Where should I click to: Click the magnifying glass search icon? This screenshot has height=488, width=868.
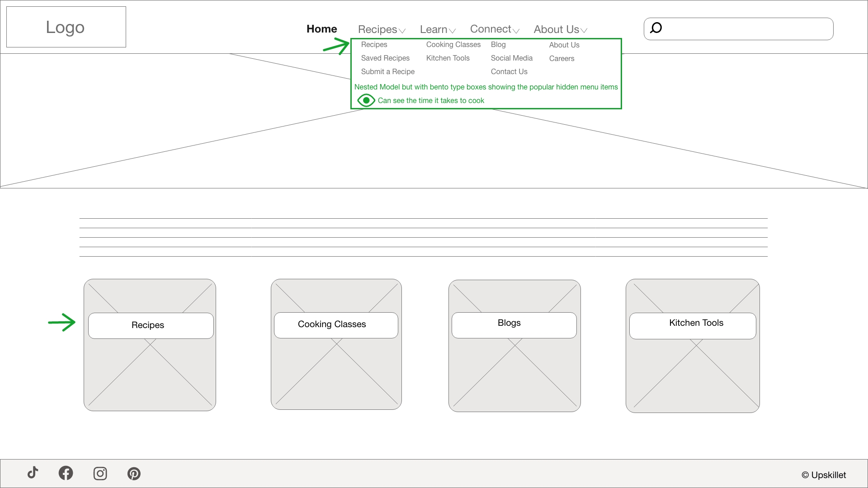pos(656,28)
